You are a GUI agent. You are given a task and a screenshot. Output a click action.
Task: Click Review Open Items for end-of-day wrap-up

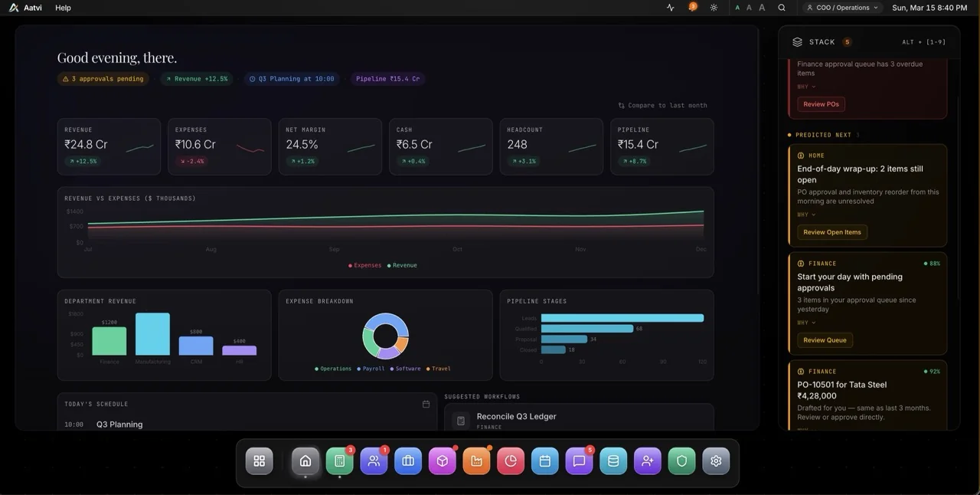[831, 231]
